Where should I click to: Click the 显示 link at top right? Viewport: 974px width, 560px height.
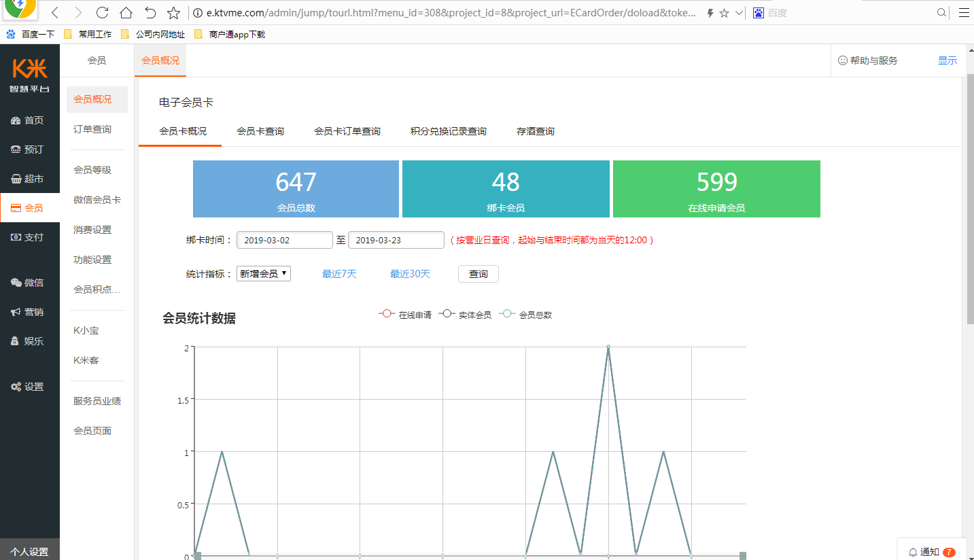point(947,60)
